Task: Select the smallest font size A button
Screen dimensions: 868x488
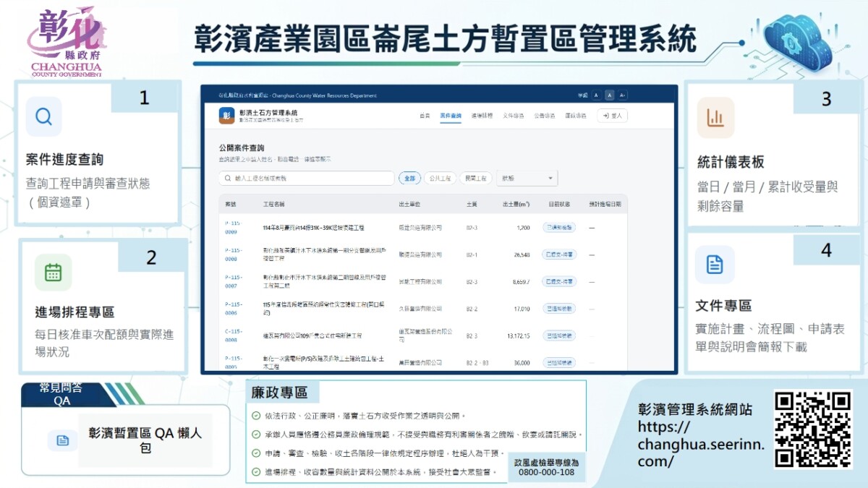Action: pos(596,95)
